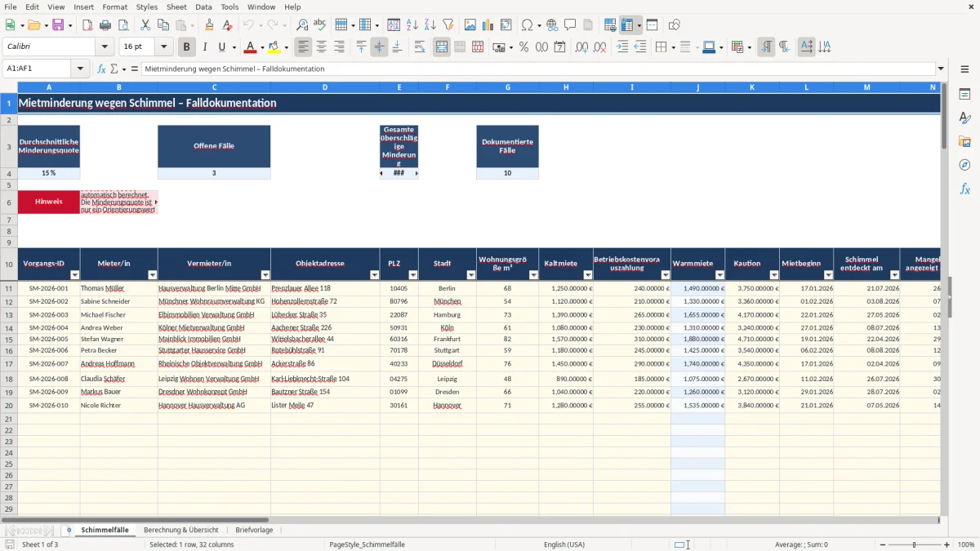Sort ascending toolbar icon
Viewport: 980px width, 551px height.
[412, 25]
